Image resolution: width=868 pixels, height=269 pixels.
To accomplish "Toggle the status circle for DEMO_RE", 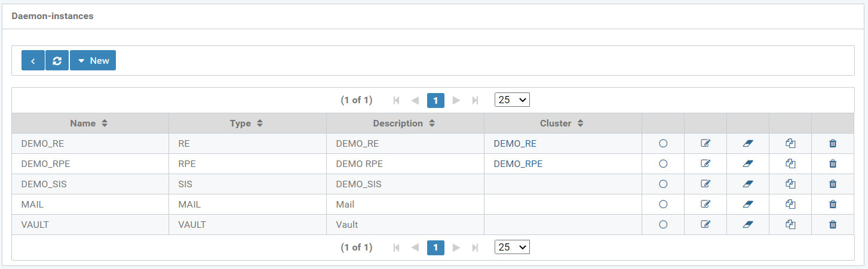I will (x=662, y=143).
